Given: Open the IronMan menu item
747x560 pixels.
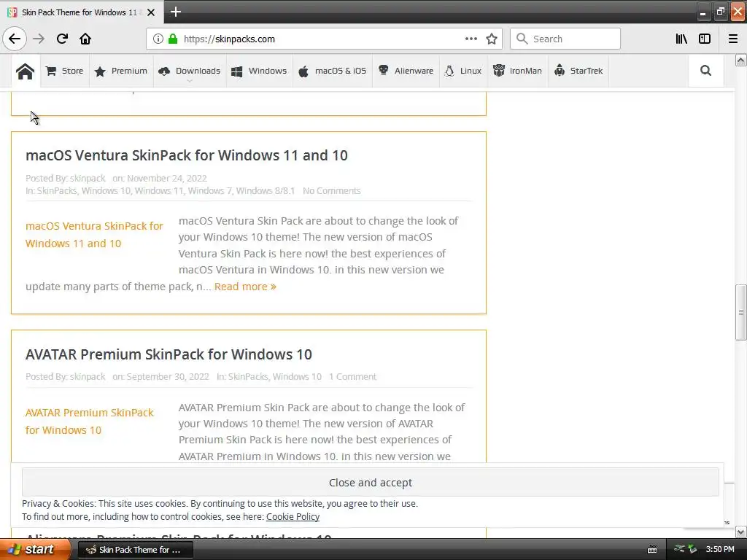Looking at the screenshot, I should [x=517, y=71].
